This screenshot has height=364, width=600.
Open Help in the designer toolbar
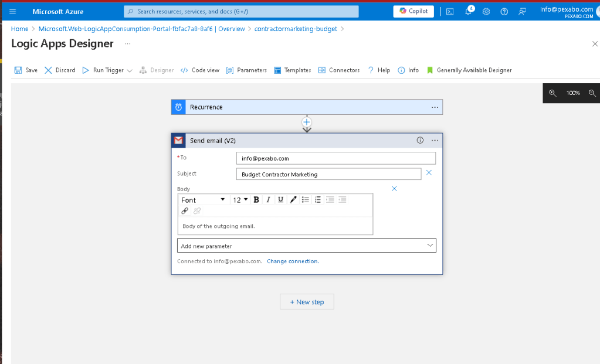coord(379,70)
